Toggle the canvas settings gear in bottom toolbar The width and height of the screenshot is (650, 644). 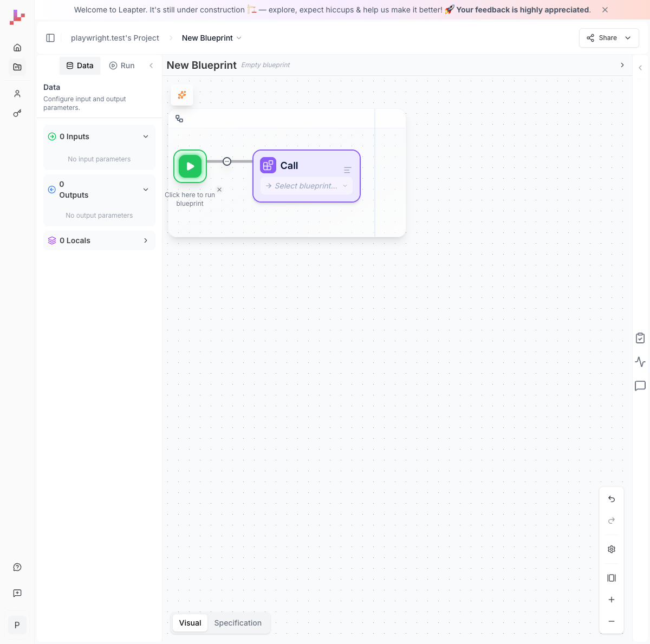coord(611,549)
